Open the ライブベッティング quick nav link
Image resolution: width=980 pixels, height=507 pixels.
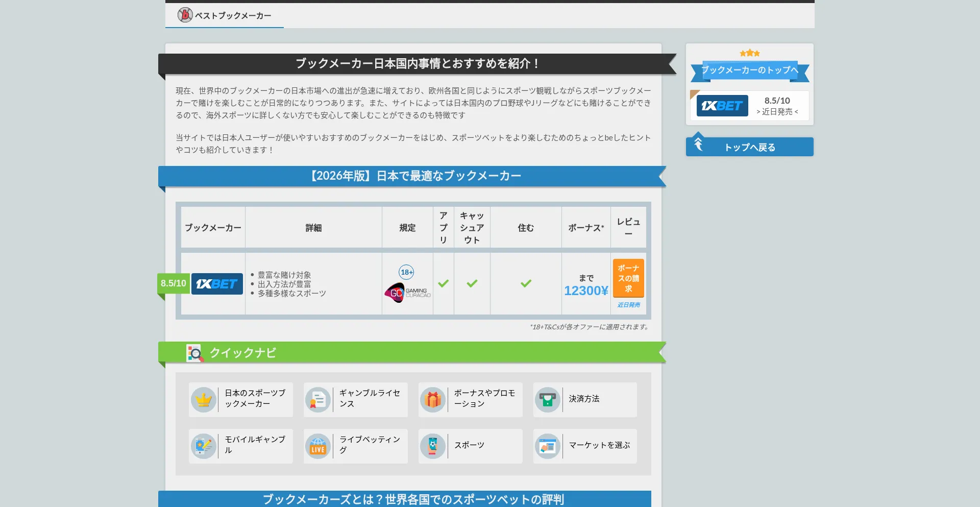(x=356, y=446)
